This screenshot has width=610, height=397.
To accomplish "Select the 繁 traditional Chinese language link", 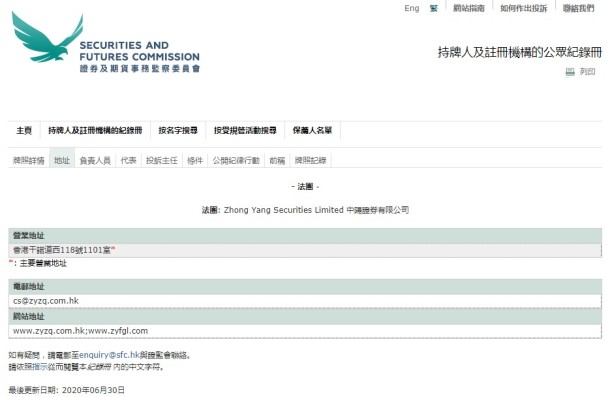I will click(x=433, y=8).
